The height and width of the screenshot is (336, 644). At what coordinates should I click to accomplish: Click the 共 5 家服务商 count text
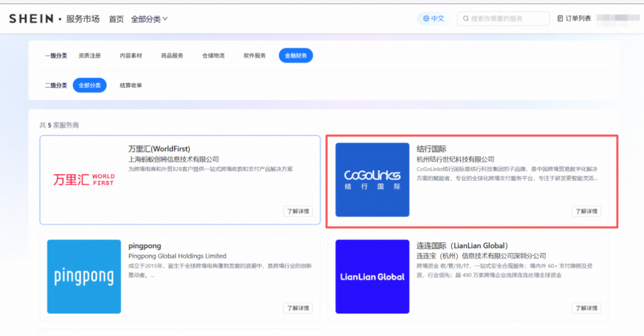[x=59, y=125]
